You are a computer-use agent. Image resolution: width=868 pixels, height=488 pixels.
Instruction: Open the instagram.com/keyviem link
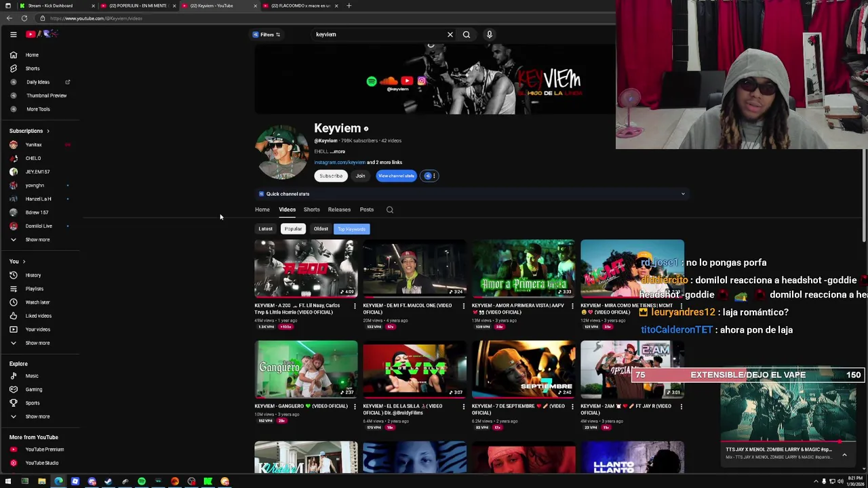point(340,163)
